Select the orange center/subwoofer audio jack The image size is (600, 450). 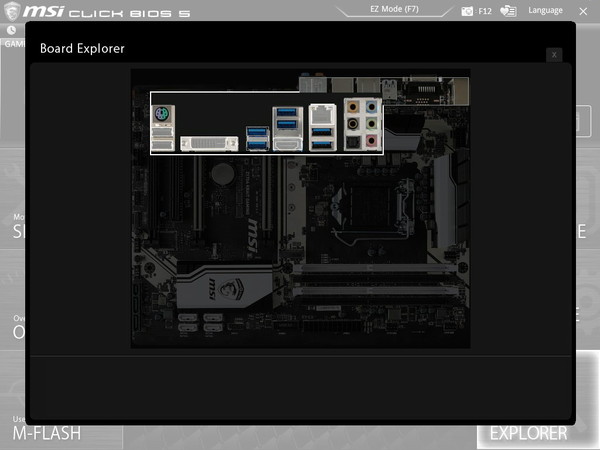pos(352,107)
